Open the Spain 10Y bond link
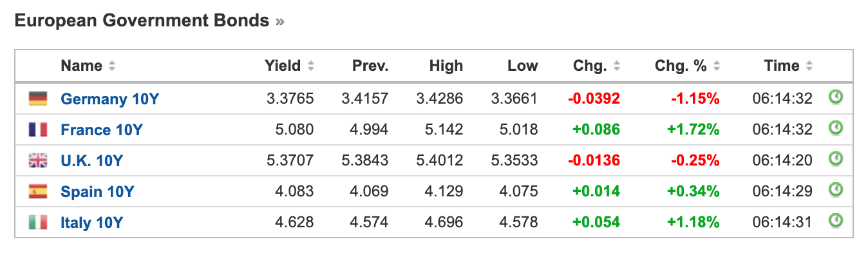The image size is (868, 264). coord(97,192)
